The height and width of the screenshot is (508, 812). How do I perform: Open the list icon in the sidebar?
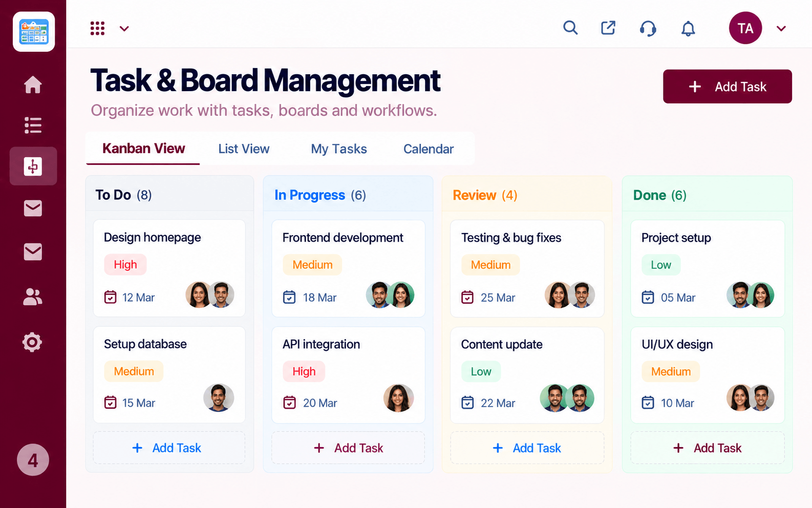click(33, 125)
